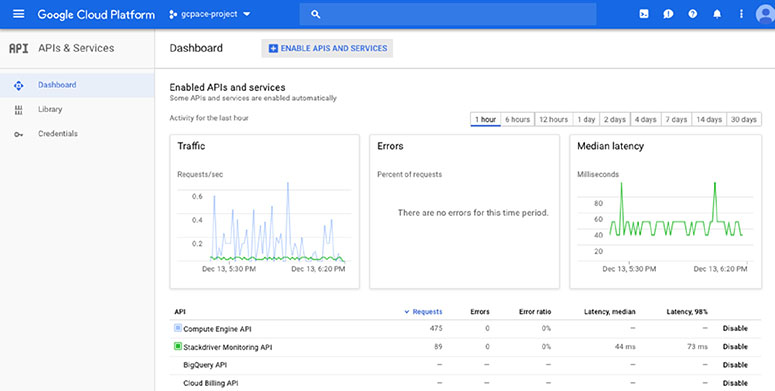The width and height of the screenshot is (775, 391).
Task: Click the Credentials key icon
Action: tap(18, 134)
